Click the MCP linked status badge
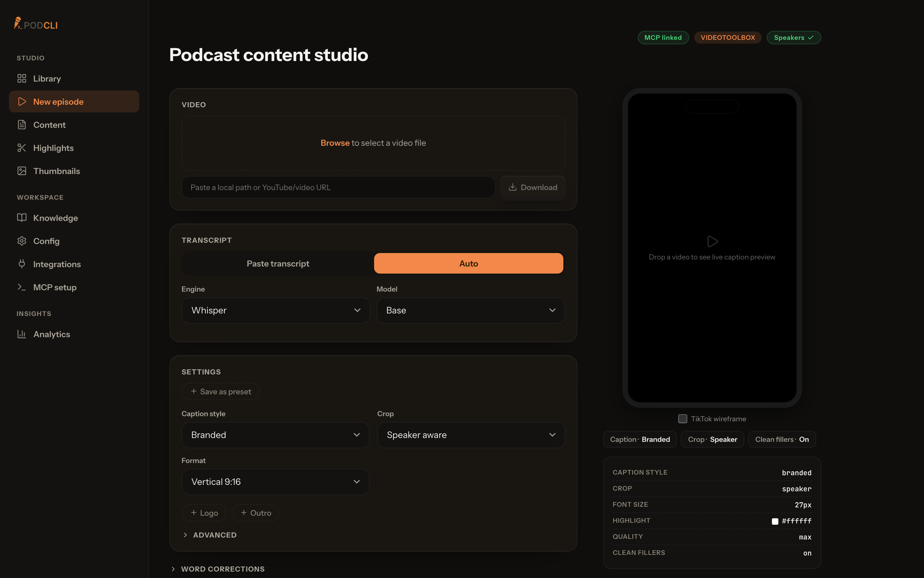Viewport: 924px width, 578px height. (663, 38)
